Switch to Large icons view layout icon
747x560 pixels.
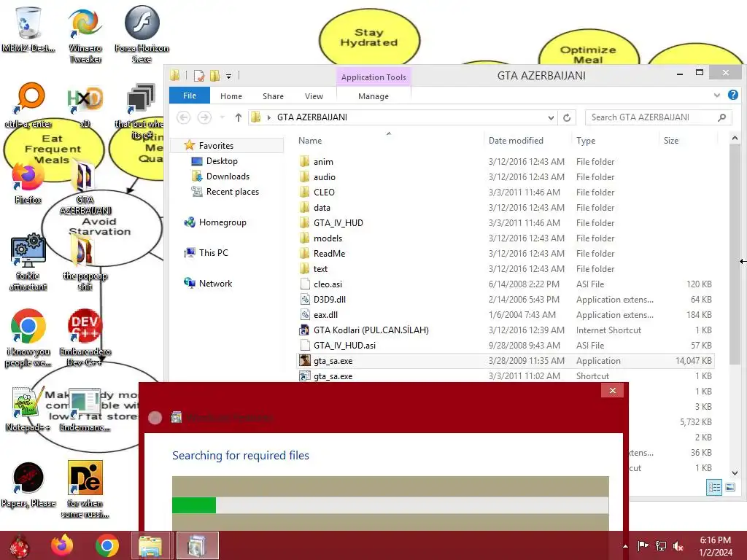(x=730, y=487)
